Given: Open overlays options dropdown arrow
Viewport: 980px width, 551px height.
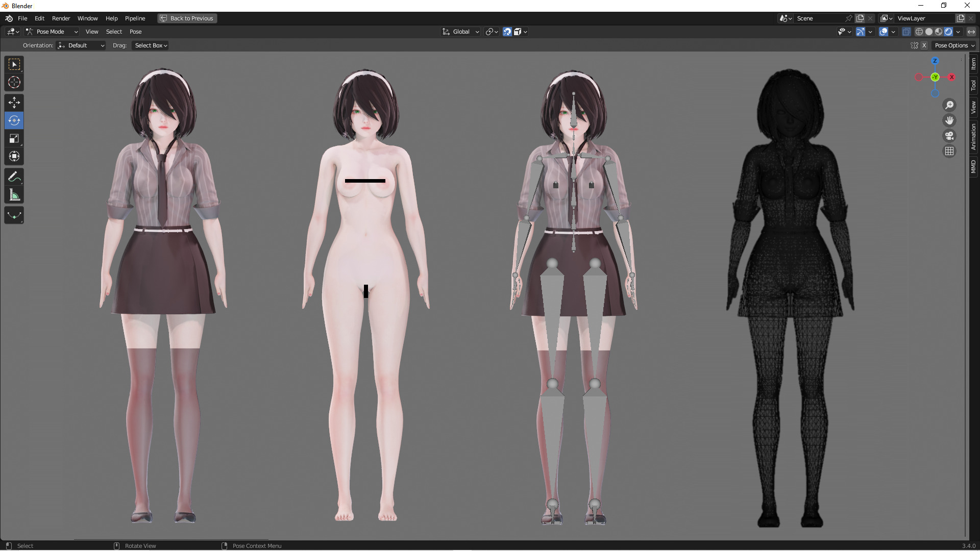Looking at the screenshot, I should 893,32.
